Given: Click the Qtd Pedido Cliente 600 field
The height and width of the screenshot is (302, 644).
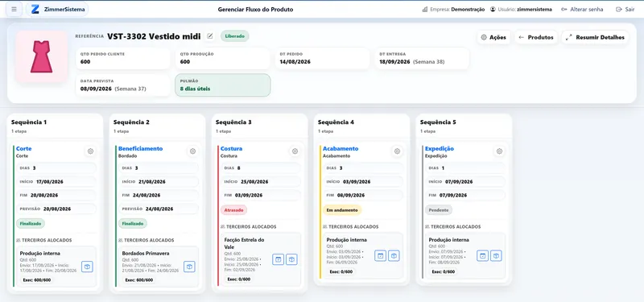Looking at the screenshot, I should pyautogui.click(x=123, y=58).
